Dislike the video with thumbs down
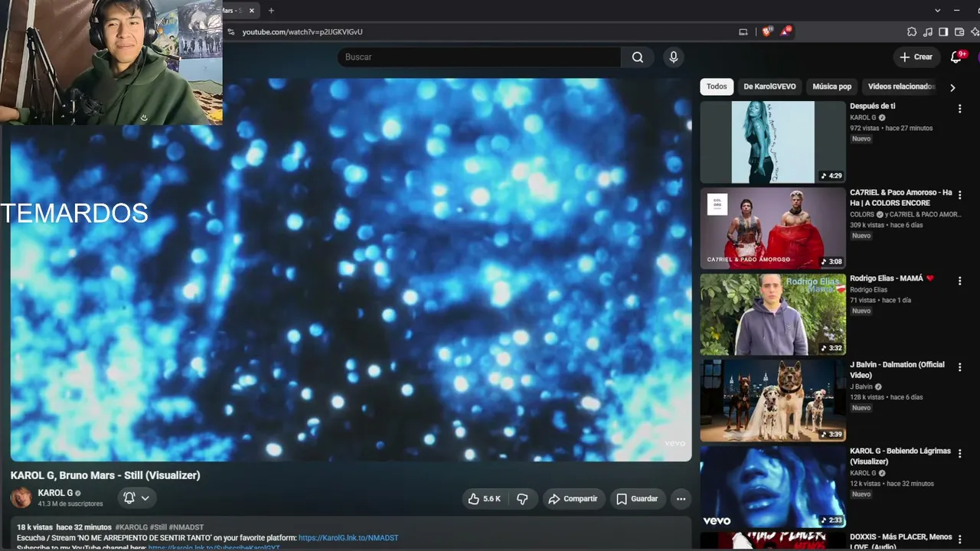Image resolution: width=980 pixels, height=551 pixels. 522,499
